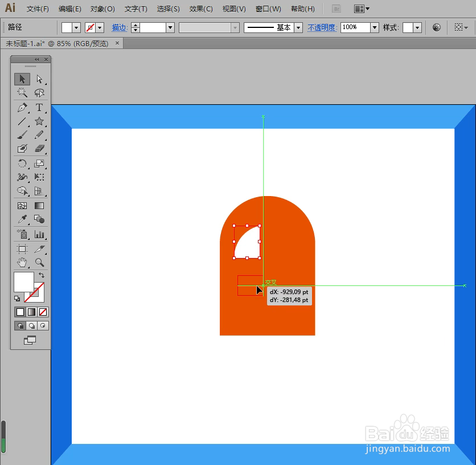Viewport: 476px width, 465px height.
Task: Select the Line Segment tool
Action: click(x=22, y=121)
